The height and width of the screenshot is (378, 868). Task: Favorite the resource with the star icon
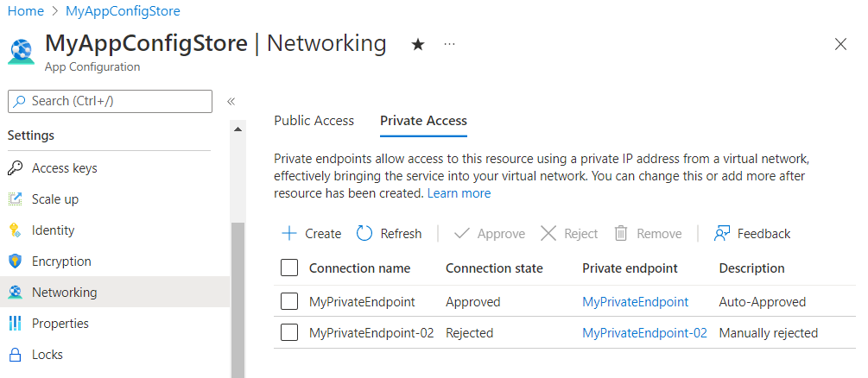418,44
